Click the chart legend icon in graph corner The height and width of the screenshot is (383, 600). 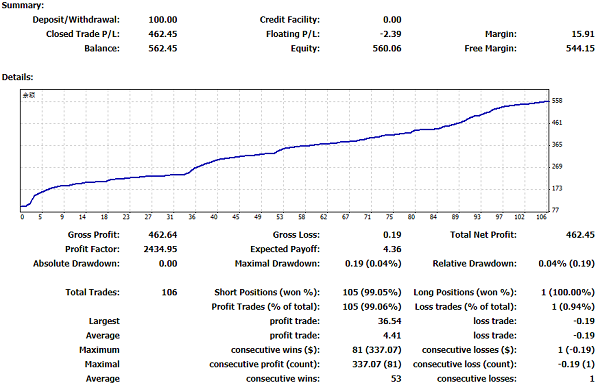pyautogui.click(x=29, y=95)
